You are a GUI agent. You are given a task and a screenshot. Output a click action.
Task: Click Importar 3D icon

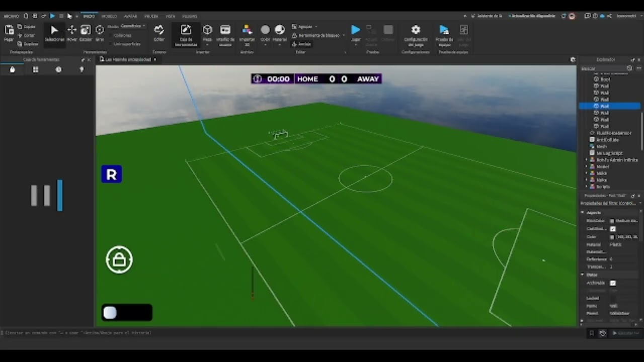pyautogui.click(x=247, y=35)
